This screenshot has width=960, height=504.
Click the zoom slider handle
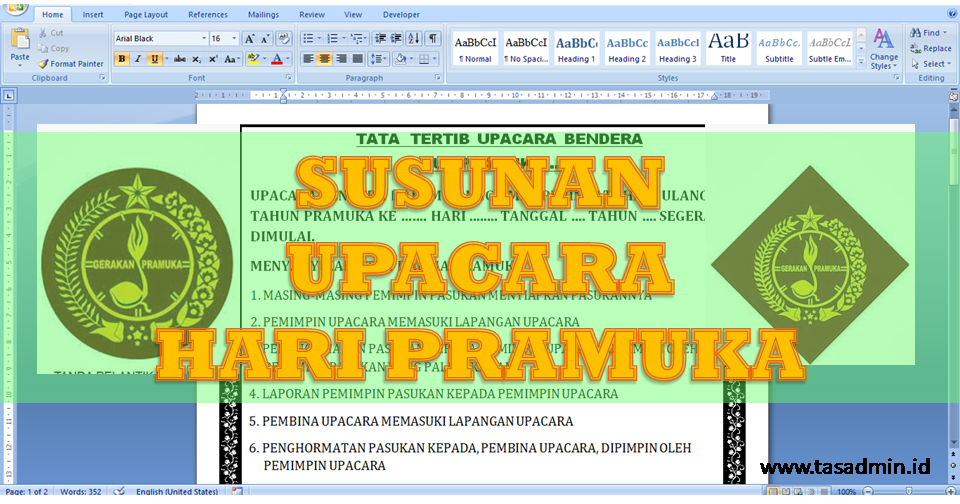pos(909,492)
